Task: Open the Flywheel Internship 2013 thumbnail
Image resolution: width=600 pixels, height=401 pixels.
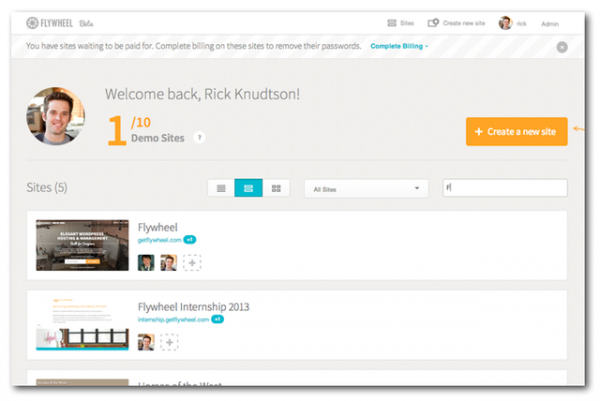Action: coord(82,322)
